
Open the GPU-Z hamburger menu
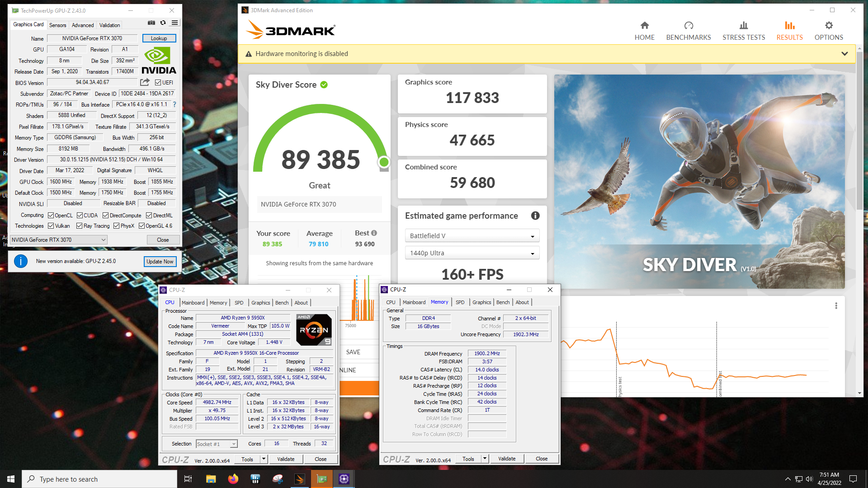pos(175,23)
